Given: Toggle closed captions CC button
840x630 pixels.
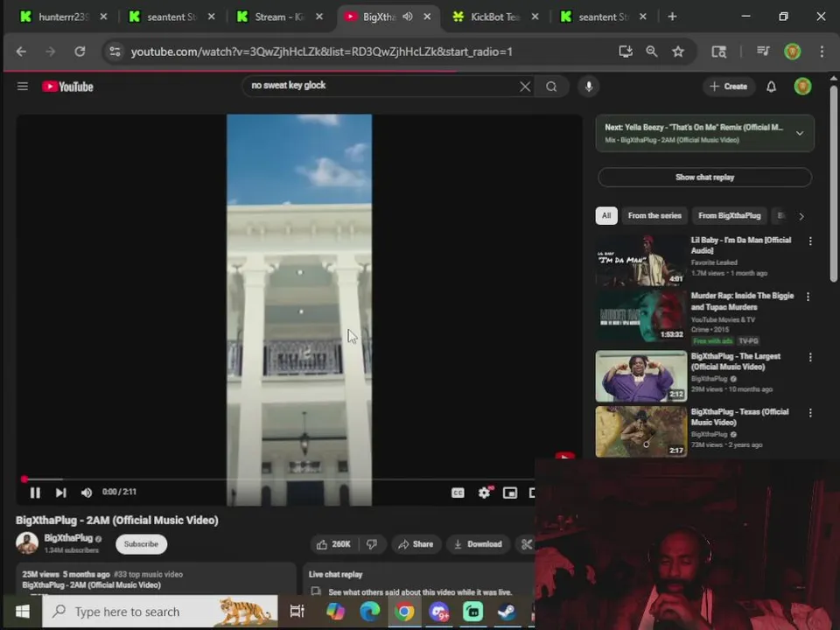Looking at the screenshot, I should 458,493.
